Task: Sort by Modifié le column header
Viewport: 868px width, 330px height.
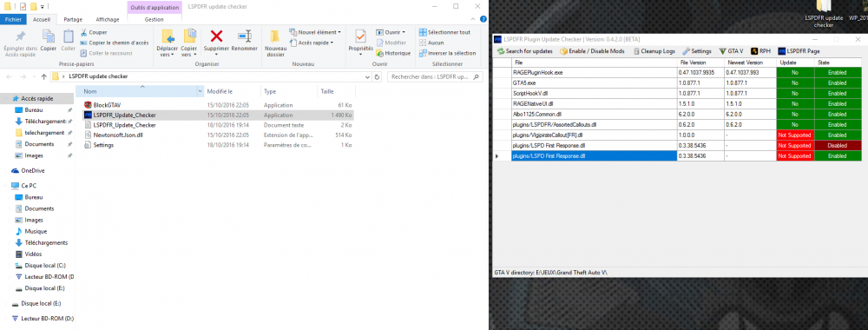Action: pyautogui.click(x=232, y=91)
